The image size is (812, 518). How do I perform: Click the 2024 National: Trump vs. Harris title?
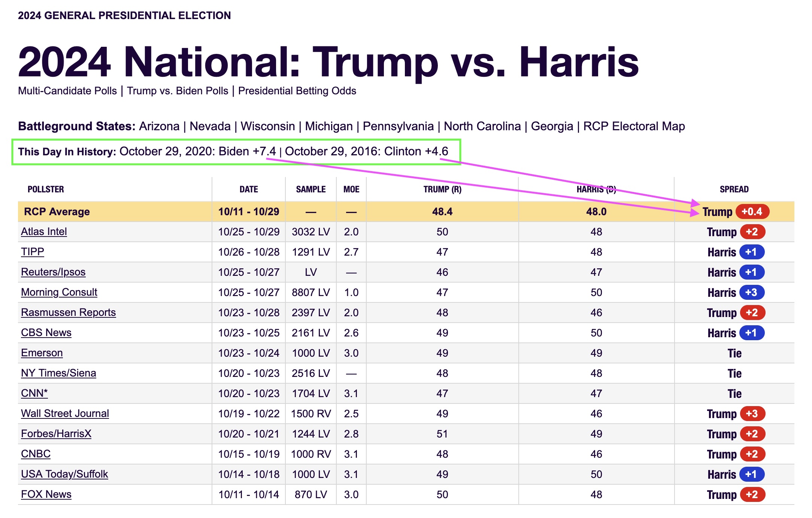coord(328,62)
